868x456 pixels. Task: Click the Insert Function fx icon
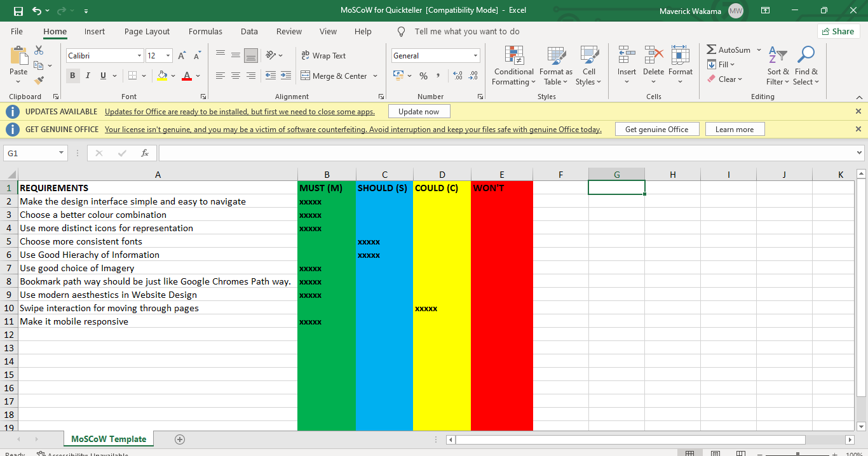[x=145, y=153]
